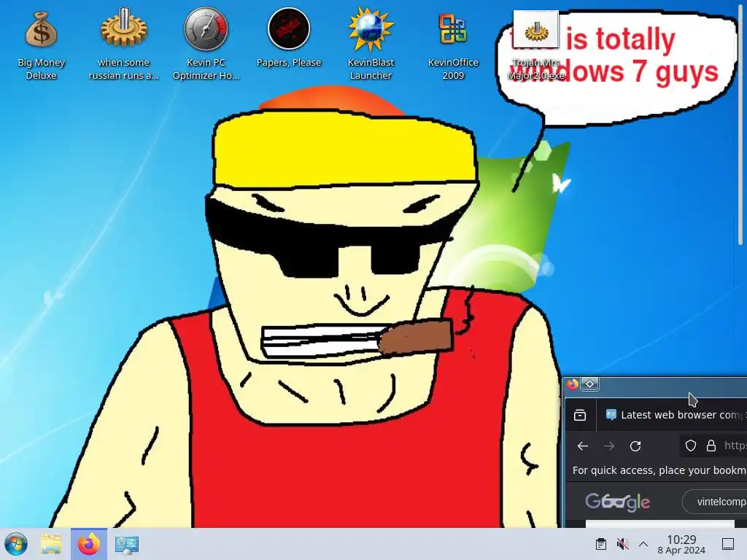Open tracking protection shield icon

[691, 446]
